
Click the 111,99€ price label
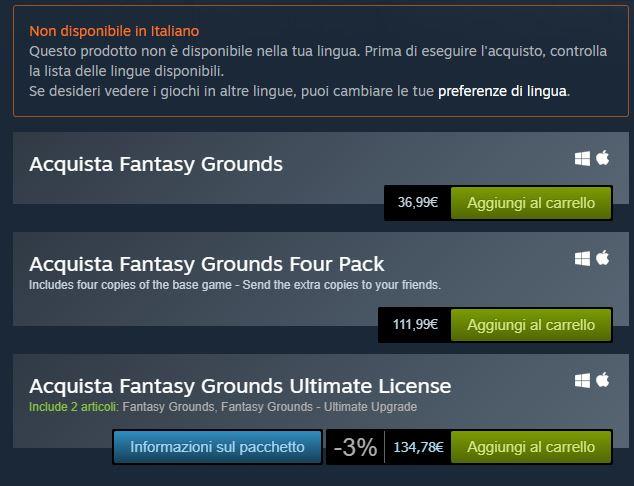[415, 324]
